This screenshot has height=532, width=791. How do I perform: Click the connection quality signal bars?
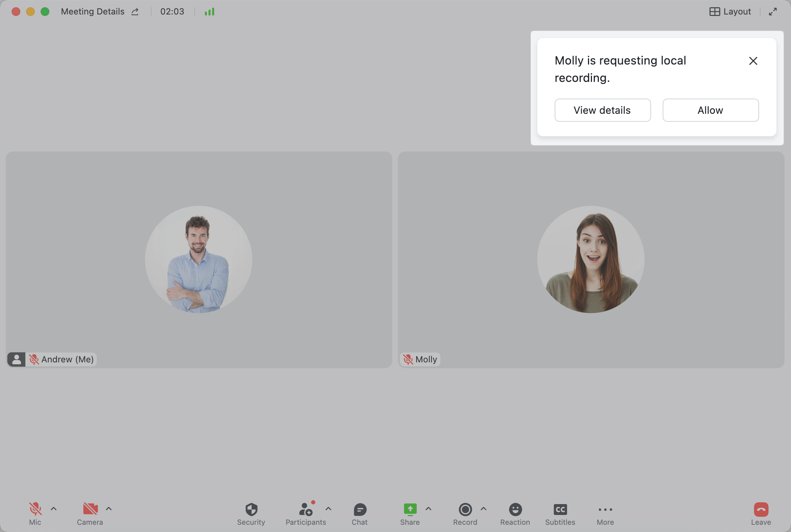pos(210,11)
